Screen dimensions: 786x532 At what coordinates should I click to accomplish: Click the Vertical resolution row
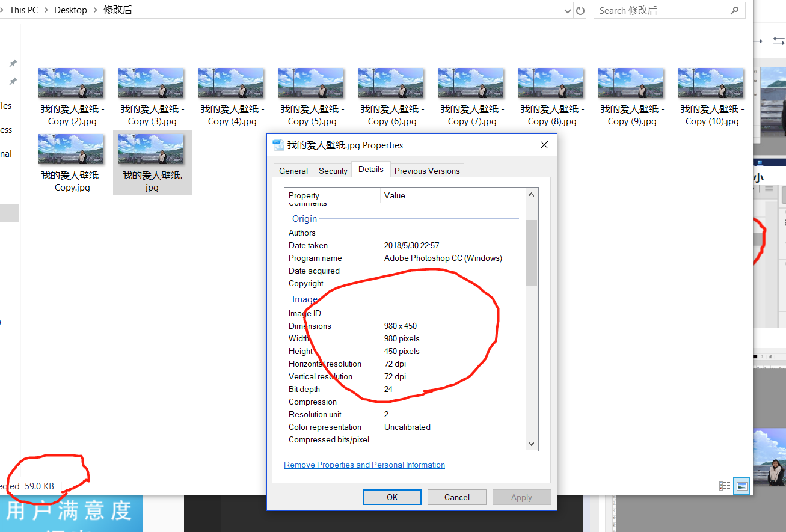click(403, 376)
